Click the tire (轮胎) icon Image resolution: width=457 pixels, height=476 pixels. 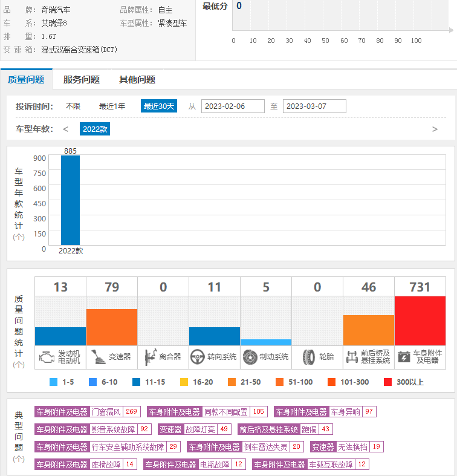(308, 357)
